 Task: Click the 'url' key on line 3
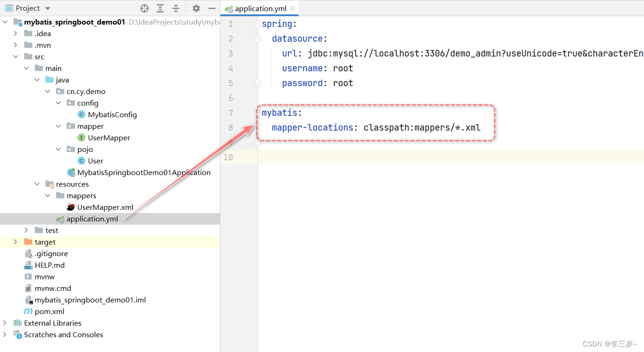click(290, 53)
